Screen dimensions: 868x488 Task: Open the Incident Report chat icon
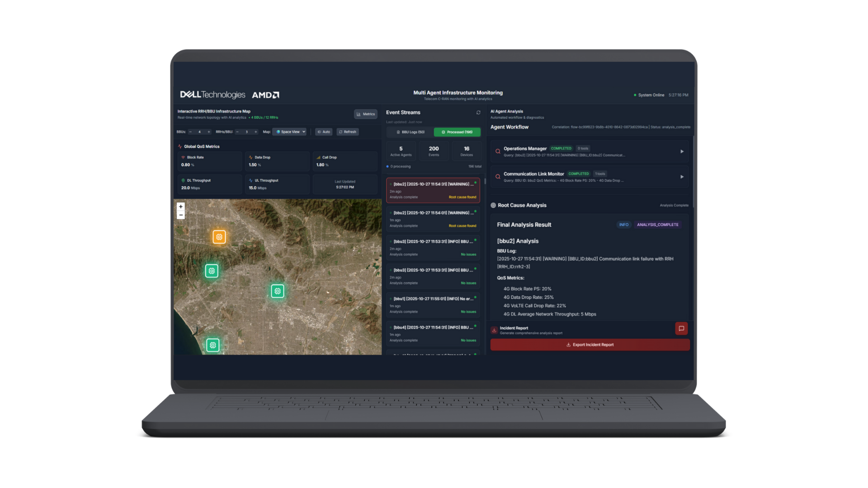[x=681, y=328]
